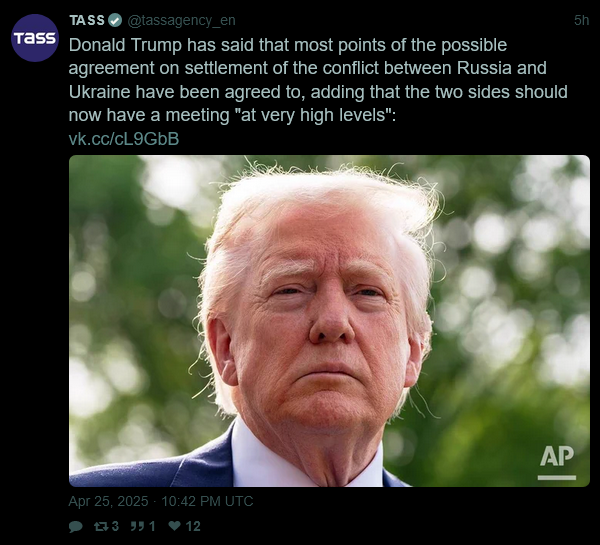Open the vk.cc/cL9GbB link
This screenshot has height=545, width=600.
(x=124, y=139)
